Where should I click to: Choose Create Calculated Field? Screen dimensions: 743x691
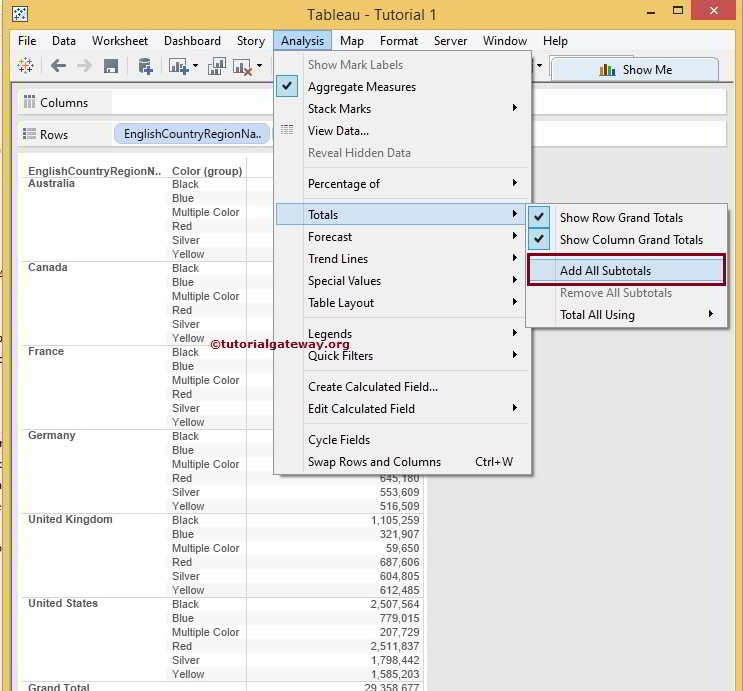(x=372, y=387)
